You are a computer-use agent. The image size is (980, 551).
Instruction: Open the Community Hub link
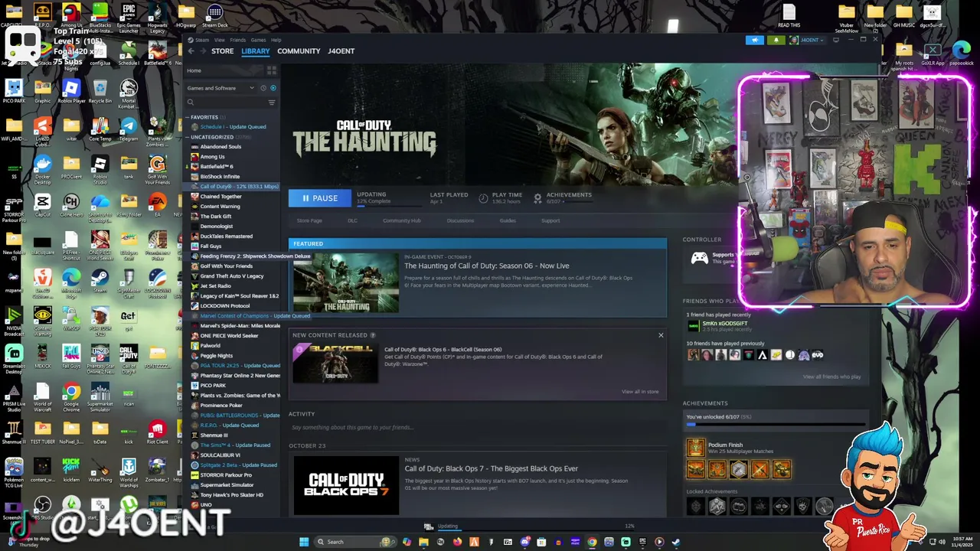pyautogui.click(x=401, y=220)
